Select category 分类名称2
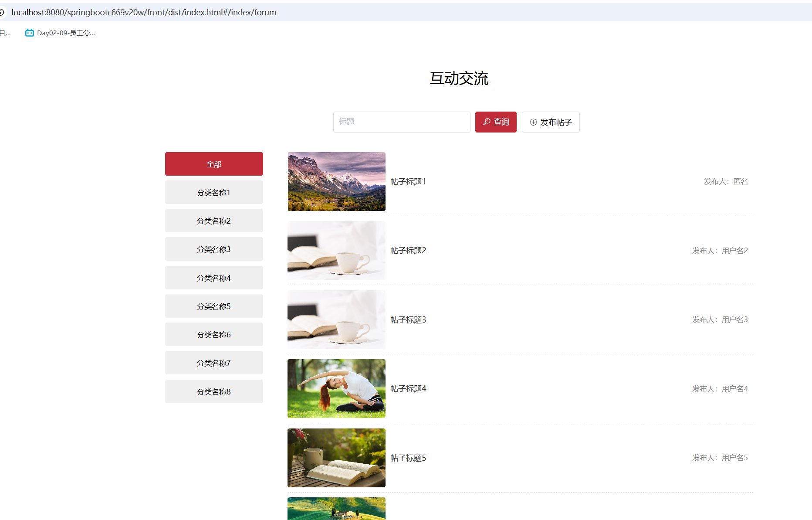812x520 pixels. (214, 221)
